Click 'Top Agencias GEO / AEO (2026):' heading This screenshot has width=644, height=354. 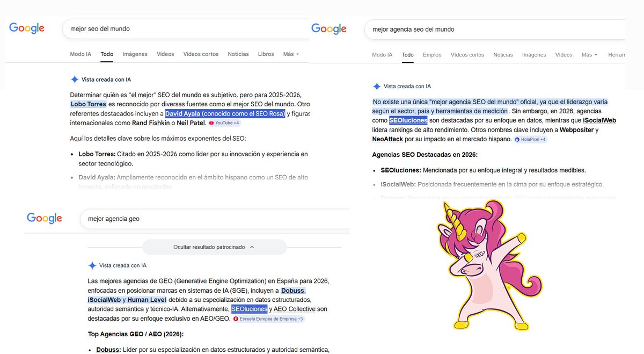tap(136, 334)
